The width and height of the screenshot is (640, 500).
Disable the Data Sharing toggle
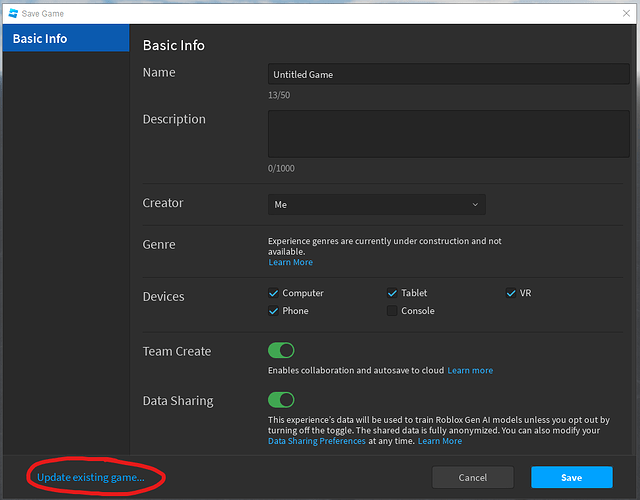pyautogui.click(x=281, y=400)
